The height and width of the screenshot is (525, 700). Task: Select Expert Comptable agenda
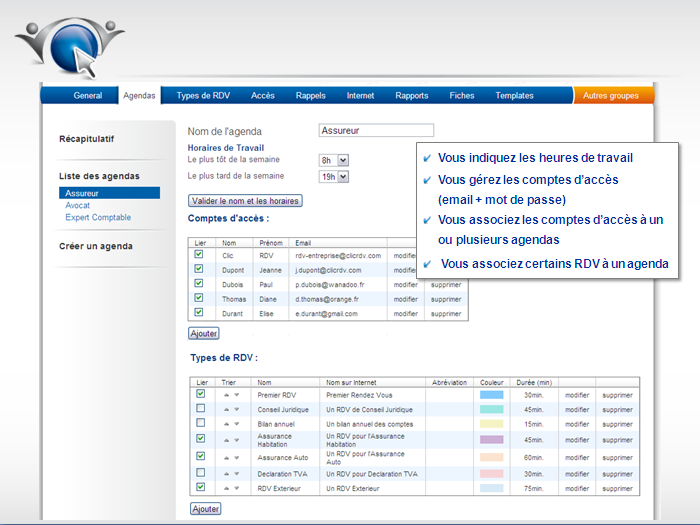[x=98, y=217]
